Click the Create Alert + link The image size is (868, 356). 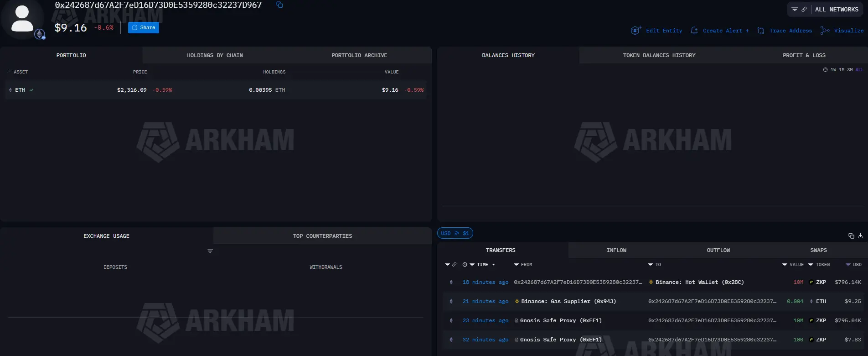726,31
